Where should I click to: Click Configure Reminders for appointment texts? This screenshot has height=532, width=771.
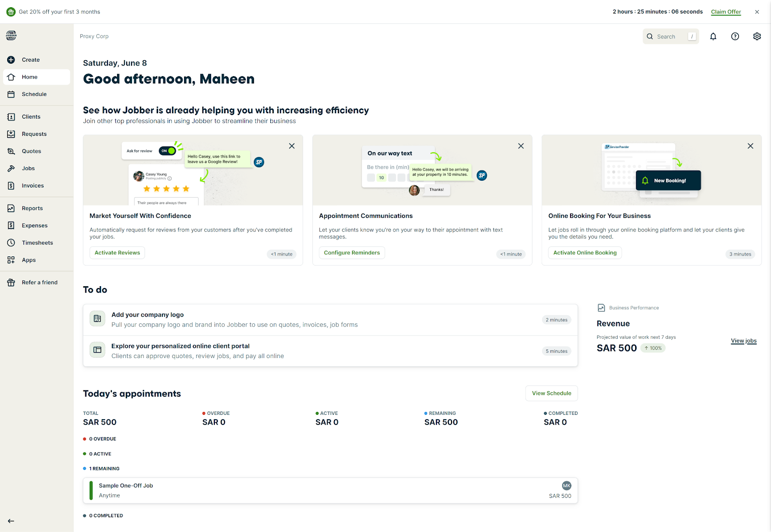pos(352,253)
